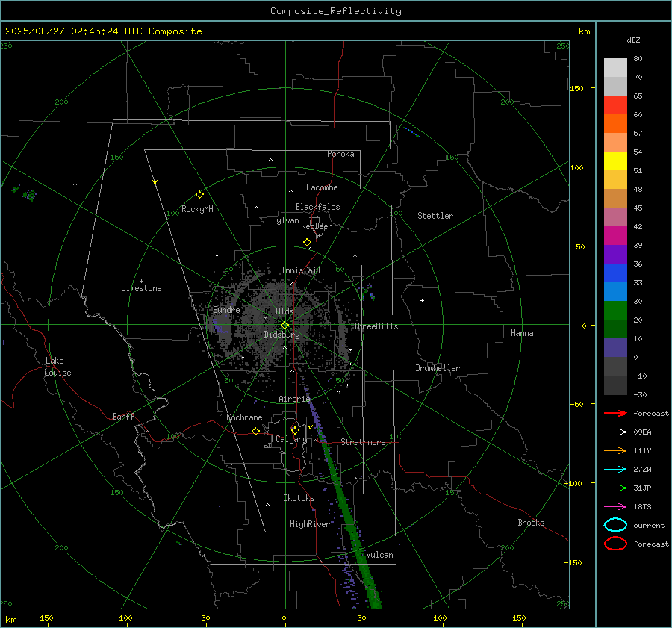The width and height of the screenshot is (672, 628).
Task: Click the Airdrie city label
Action: point(294,399)
